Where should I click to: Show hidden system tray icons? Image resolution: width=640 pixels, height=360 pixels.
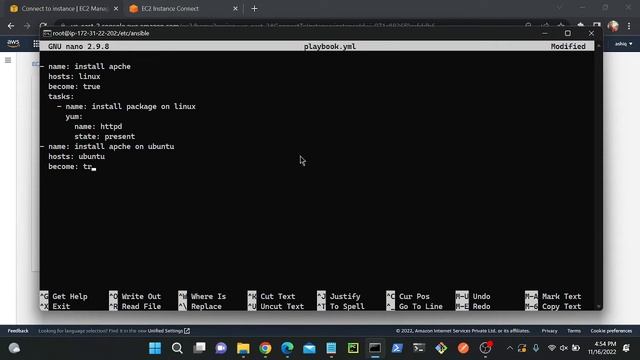click(509, 348)
